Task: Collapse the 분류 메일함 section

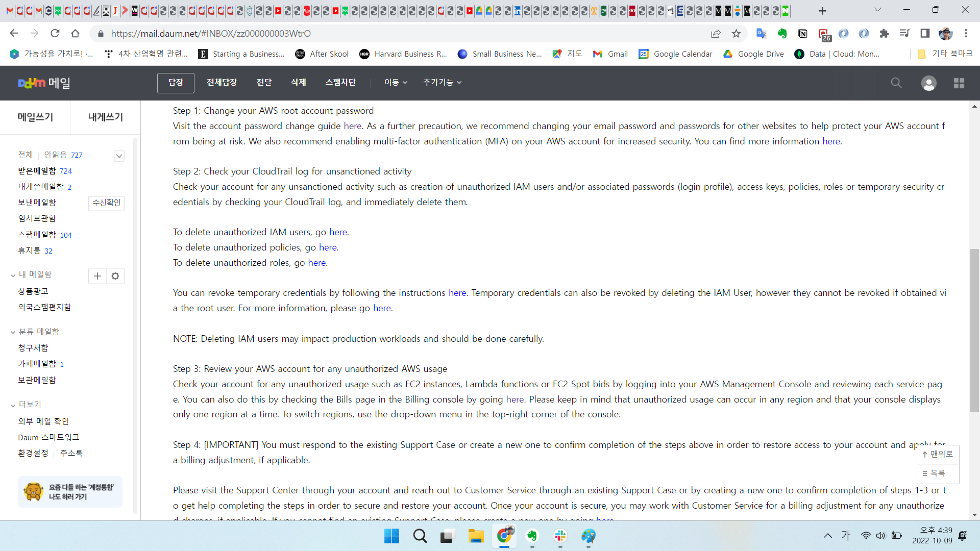Action: coord(13,332)
